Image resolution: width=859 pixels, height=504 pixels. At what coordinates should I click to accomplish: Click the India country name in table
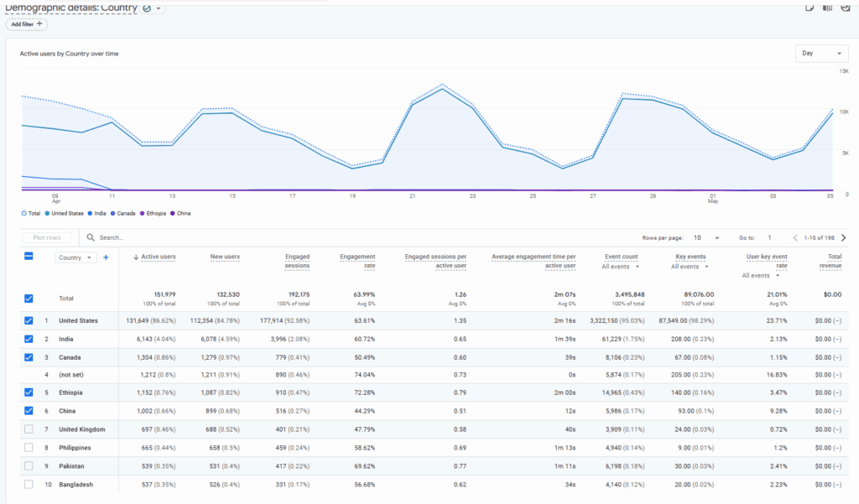click(66, 339)
